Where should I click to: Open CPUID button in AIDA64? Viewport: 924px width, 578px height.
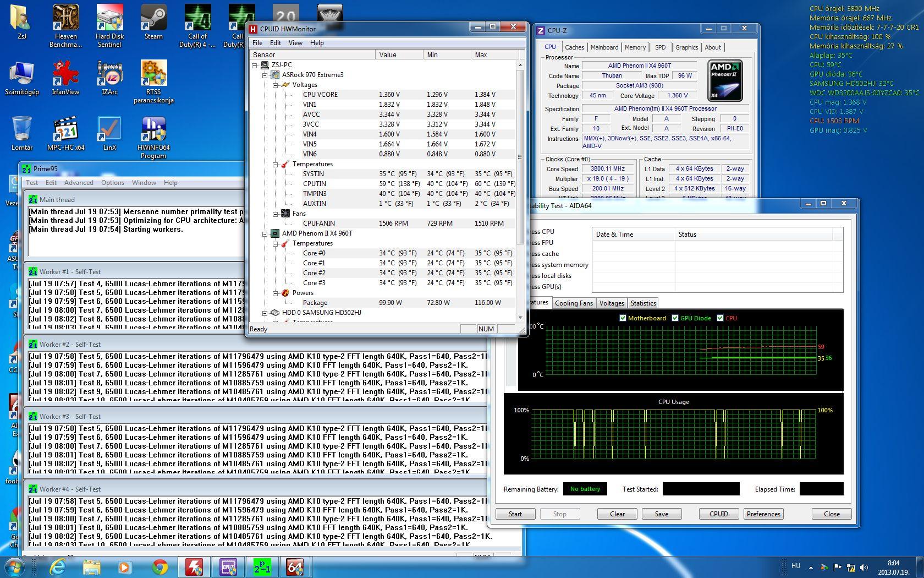point(719,514)
